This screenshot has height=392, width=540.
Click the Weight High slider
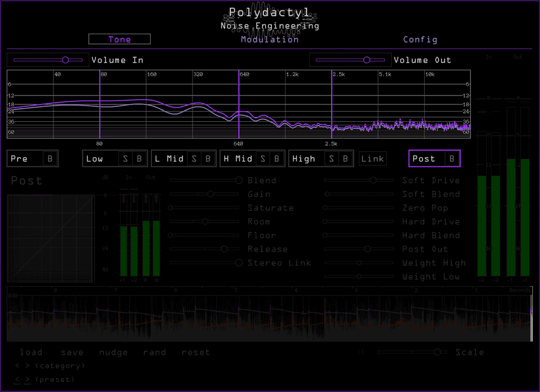click(359, 263)
